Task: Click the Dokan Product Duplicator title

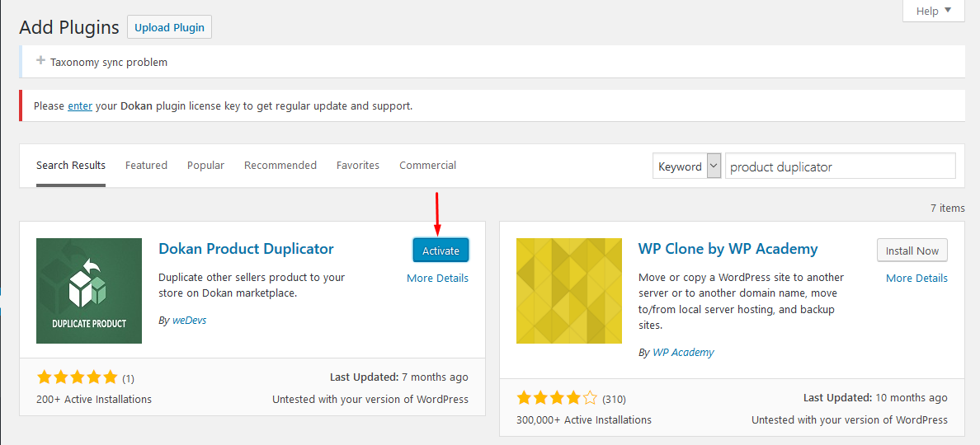Action: click(247, 248)
